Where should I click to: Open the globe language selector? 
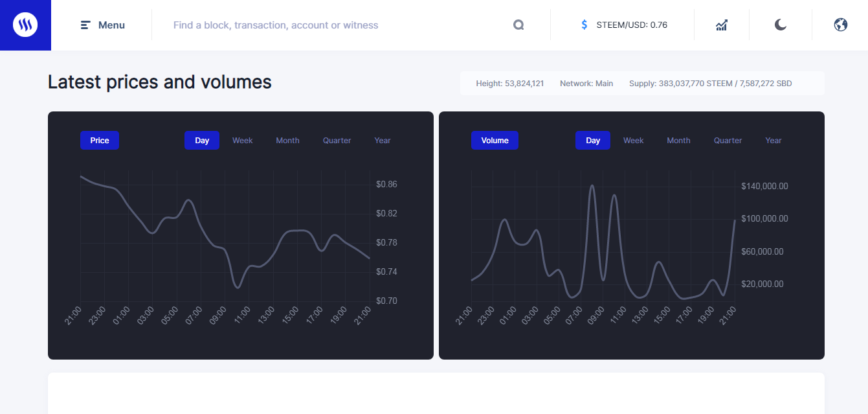(x=841, y=25)
